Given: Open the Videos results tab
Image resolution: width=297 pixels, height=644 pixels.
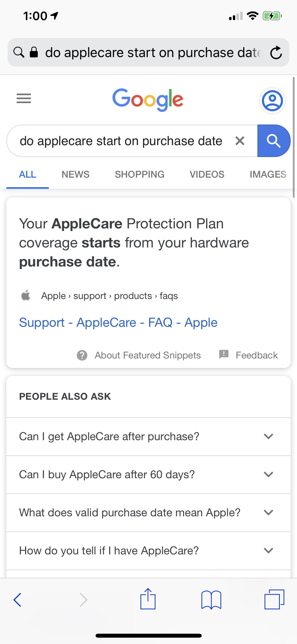Looking at the screenshot, I should tap(207, 174).
